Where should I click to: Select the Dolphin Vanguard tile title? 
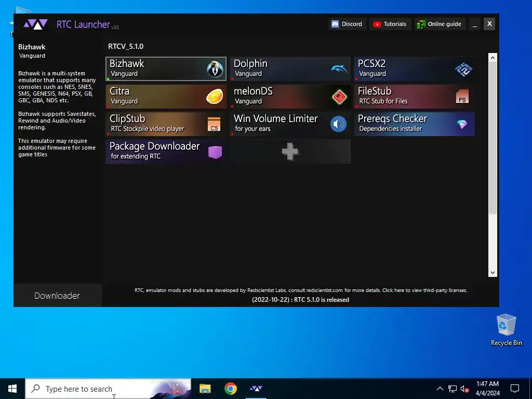pyautogui.click(x=250, y=63)
